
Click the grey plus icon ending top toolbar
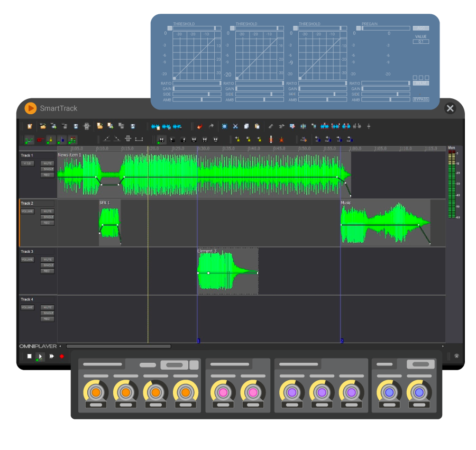pos(369,126)
